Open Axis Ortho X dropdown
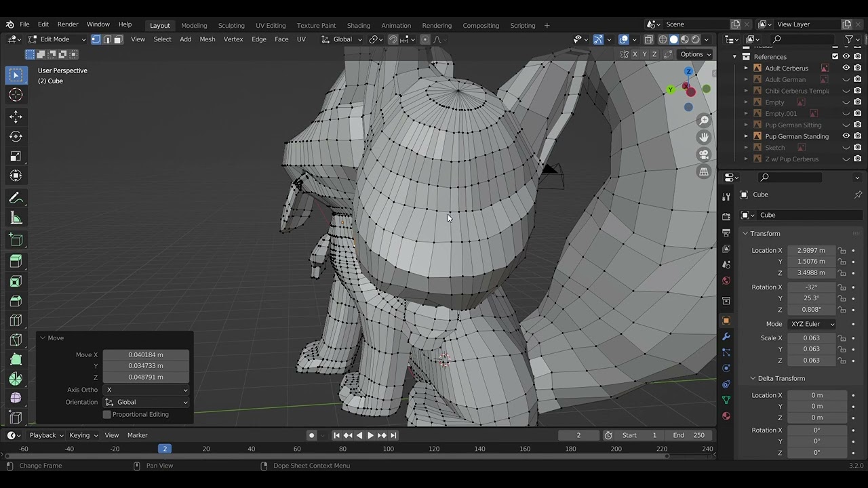Image resolution: width=868 pixels, height=488 pixels. pyautogui.click(x=146, y=390)
